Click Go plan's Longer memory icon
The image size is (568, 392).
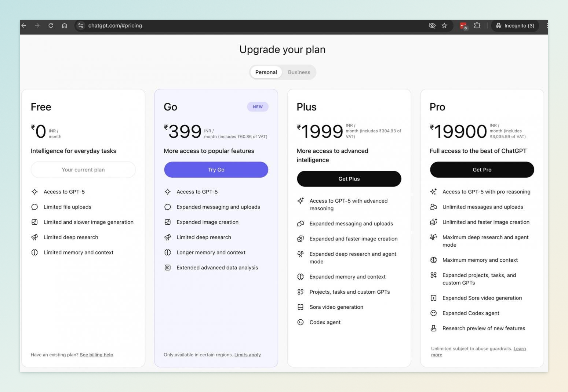point(168,253)
